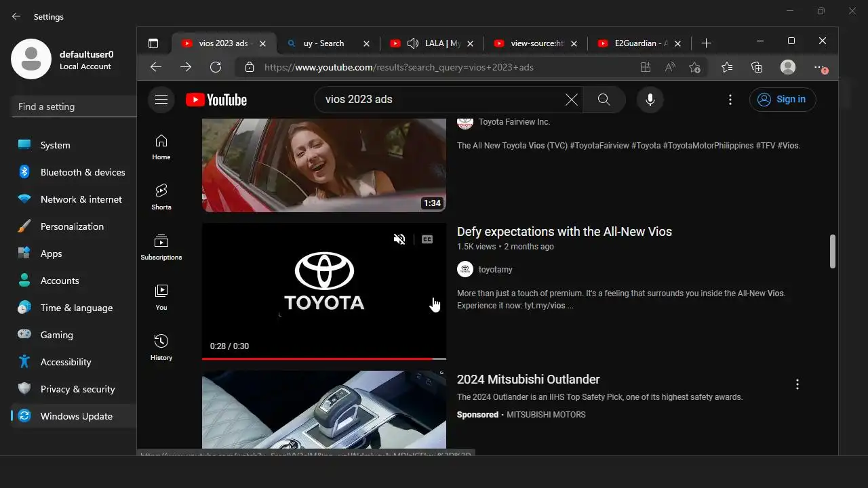868x488 pixels.
Task: Click the MITSUBISHI MOTORS advertiser name
Action: [x=546, y=415]
